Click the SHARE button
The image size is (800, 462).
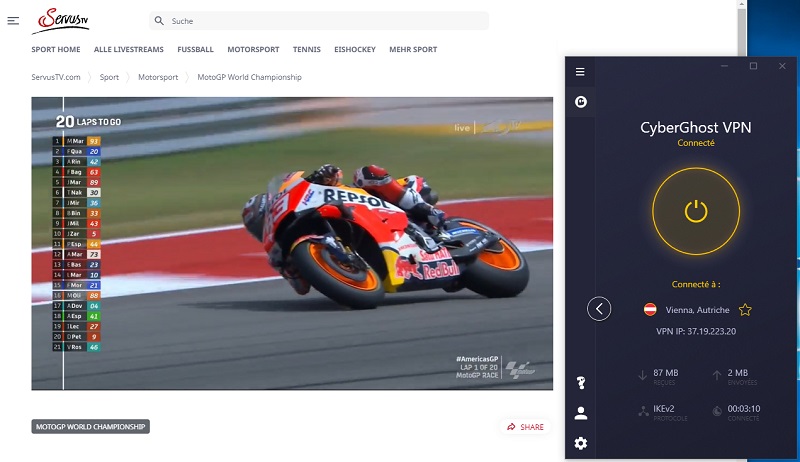pyautogui.click(x=525, y=427)
